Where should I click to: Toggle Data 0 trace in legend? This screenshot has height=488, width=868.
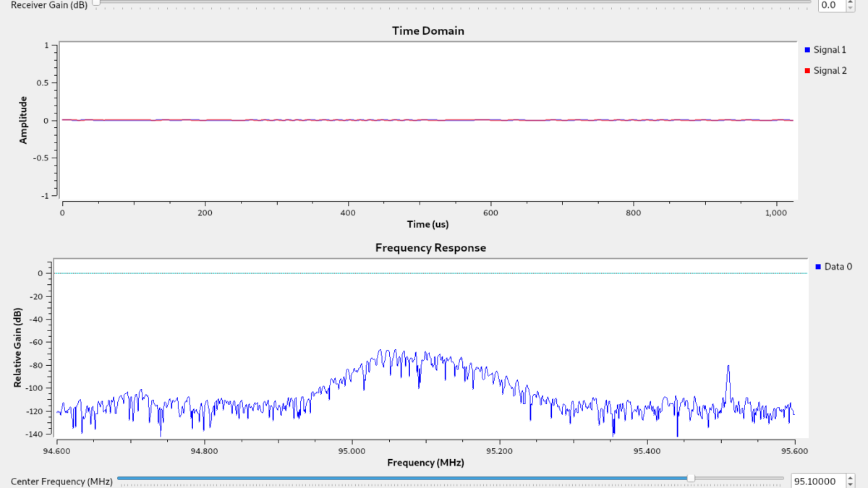click(x=838, y=267)
